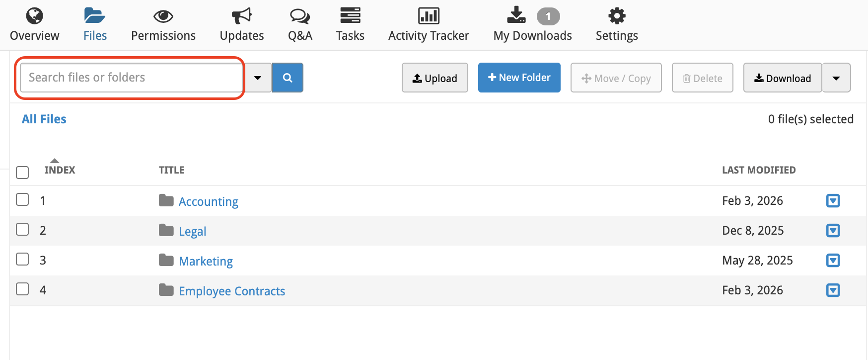Viewport: 868px width, 360px height.
Task: Click the Q&A tab label
Action: [300, 36]
